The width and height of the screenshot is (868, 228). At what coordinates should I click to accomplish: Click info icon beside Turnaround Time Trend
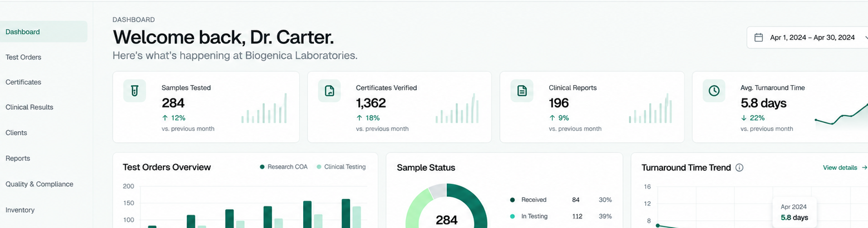pos(739,167)
